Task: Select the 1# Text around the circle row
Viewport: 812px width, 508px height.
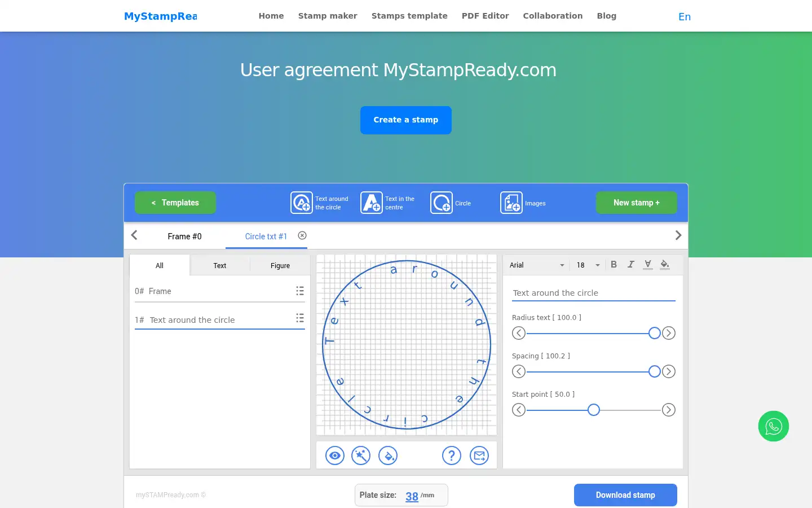Action: (220, 319)
